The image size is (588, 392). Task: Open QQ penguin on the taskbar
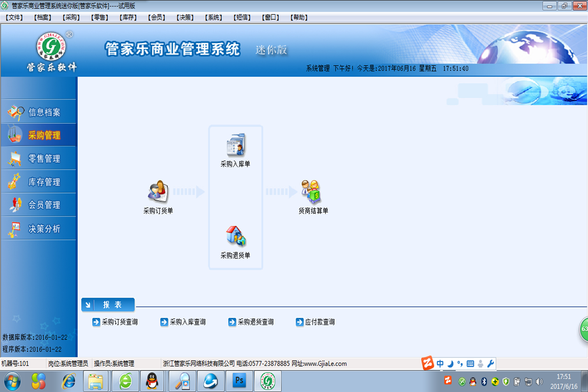pyautogui.click(x=152, y=381)
